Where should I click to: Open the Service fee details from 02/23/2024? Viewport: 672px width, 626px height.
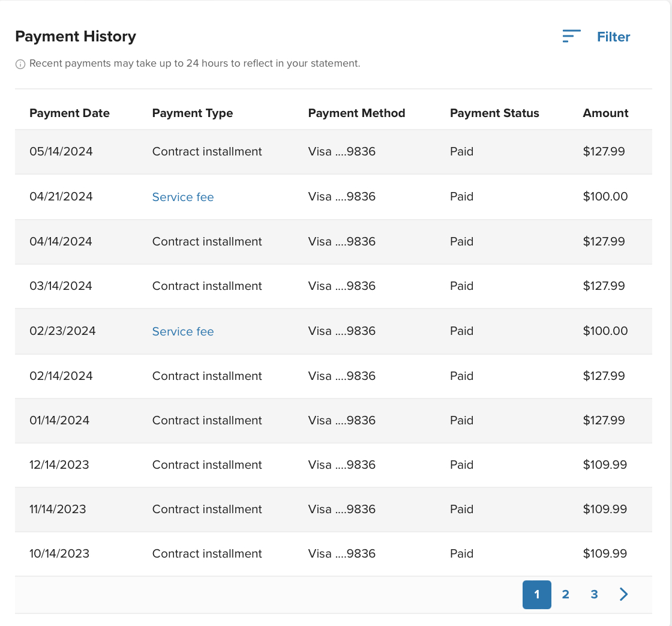[183, 331]
